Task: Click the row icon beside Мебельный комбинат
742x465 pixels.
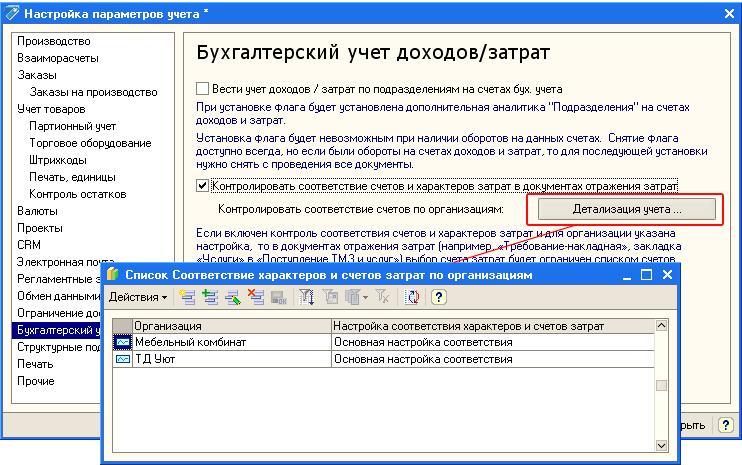Action: click(x=122, y=342)
